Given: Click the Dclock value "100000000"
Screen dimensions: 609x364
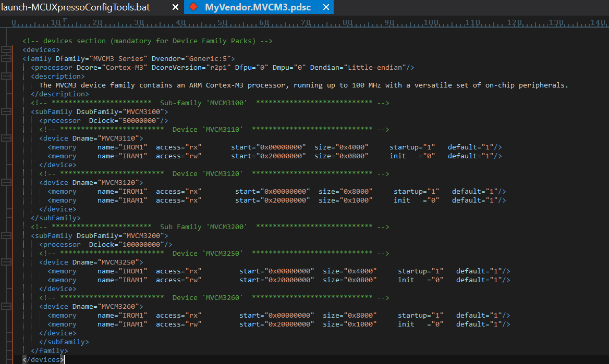Looking at the screenshot, I should click(141, 244).
